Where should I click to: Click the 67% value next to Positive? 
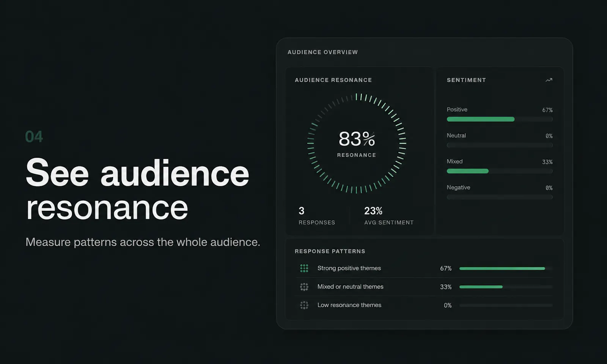(x=547, y=110)
